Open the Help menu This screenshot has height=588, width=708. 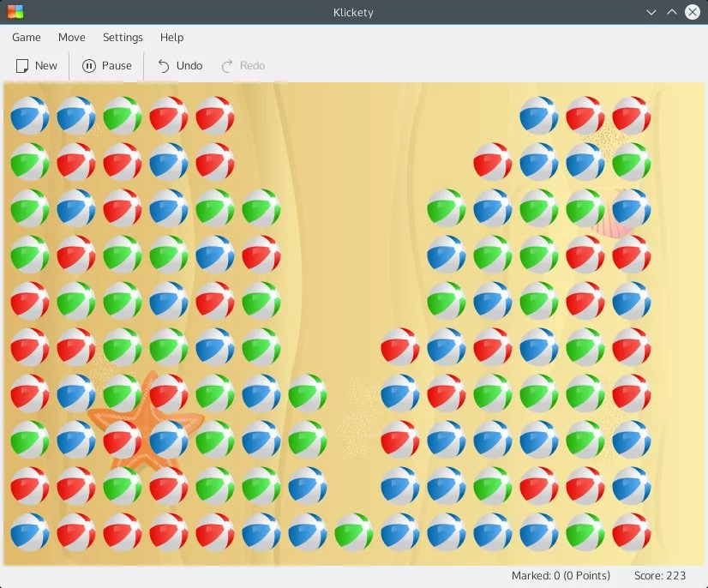(x=171, y=38)
